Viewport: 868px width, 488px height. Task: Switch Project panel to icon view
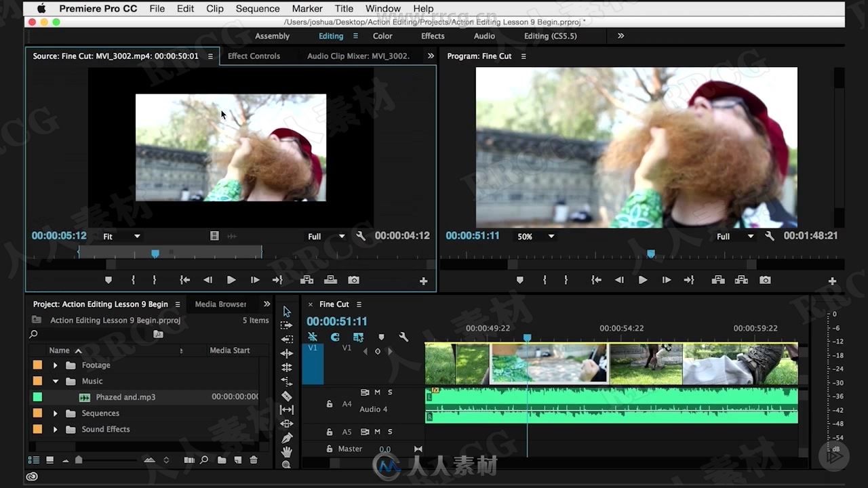point(50,460)
